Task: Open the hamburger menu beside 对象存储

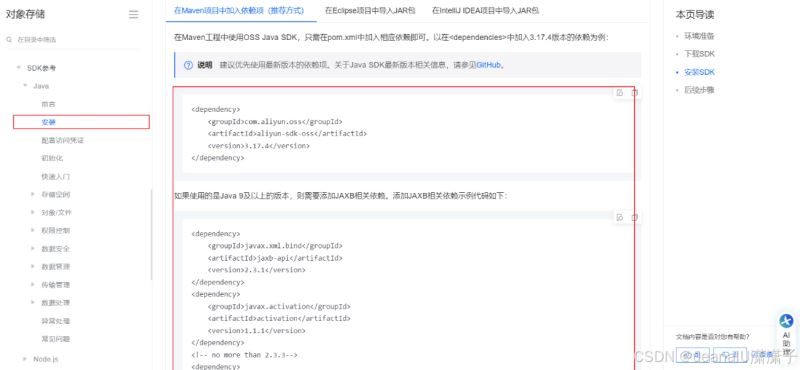Action: tap(134, 15)
